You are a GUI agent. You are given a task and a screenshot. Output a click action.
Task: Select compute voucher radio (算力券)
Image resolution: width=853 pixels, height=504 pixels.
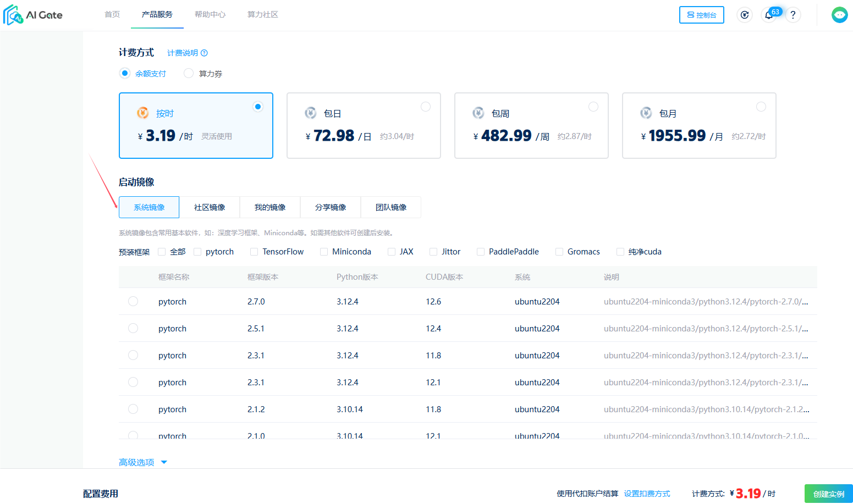(189, 73)
